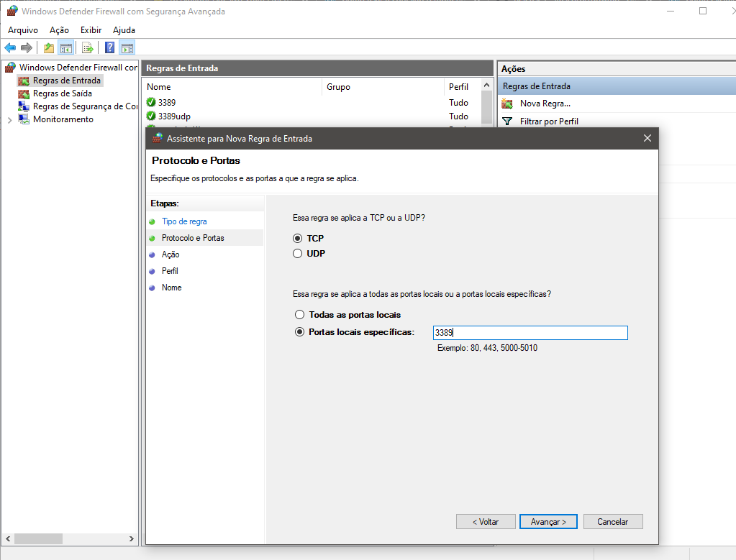Open the Ajuda menu
The width and height of the screenshot is (736, 560).
tap(124, 30)
